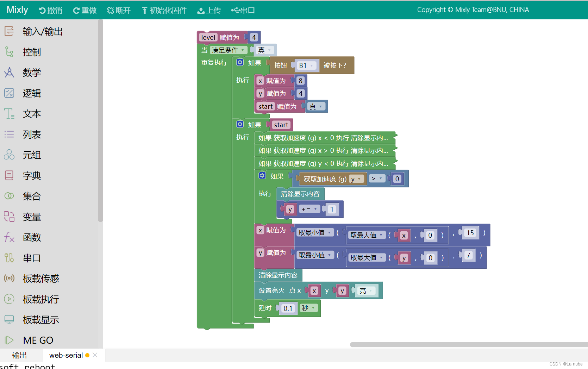Click 断开 disconnect in toolbar
The image size is (588, 369).
(119, 10)
